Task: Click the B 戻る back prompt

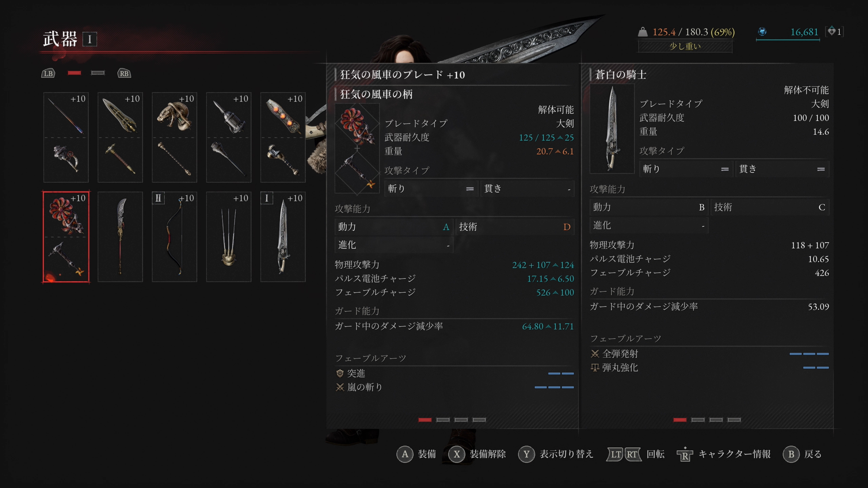Action: (x=802, y=454)
